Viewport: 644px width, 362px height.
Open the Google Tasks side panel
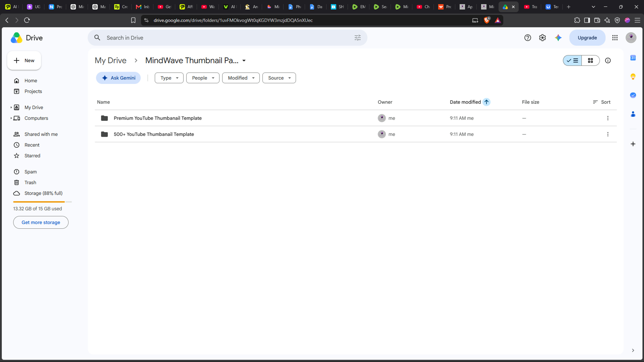click(633, 95)
